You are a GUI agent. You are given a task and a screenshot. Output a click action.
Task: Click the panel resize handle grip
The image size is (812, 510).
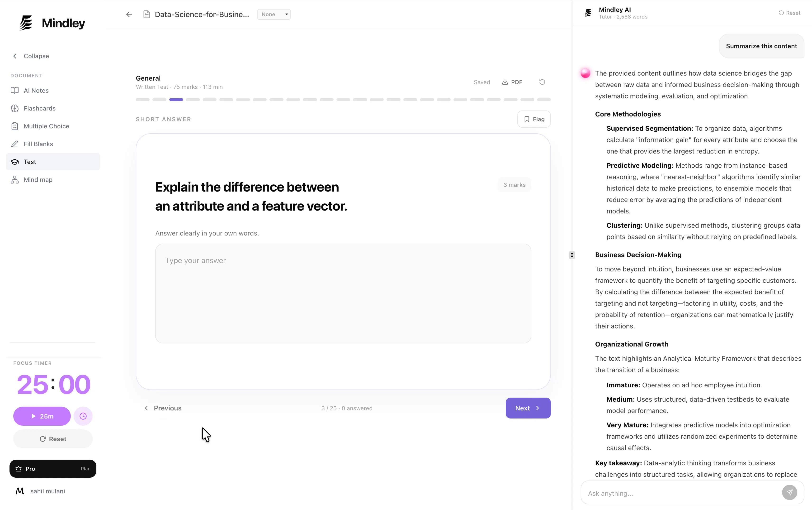(572, 255)
